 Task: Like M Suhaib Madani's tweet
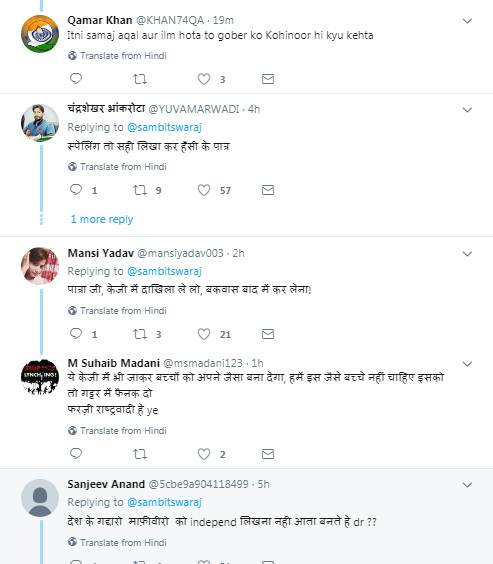click(x=204, y=454)
